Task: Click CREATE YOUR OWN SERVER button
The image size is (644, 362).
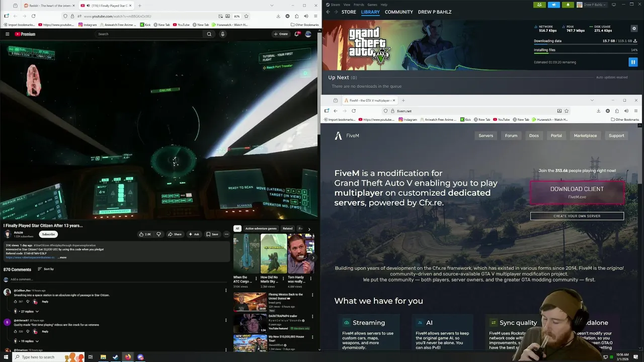Action: tap(577, 216)
